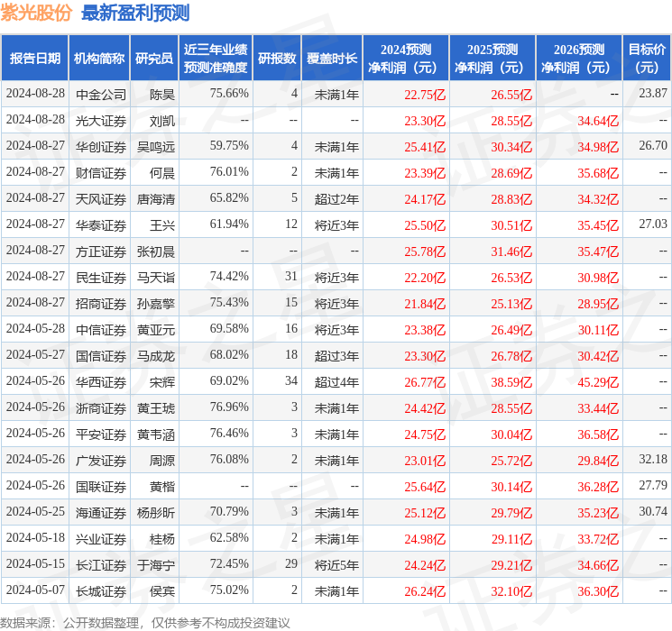Click the 紫光股份 title text
The width and height of the screenshot is (672, 631).
36,13
